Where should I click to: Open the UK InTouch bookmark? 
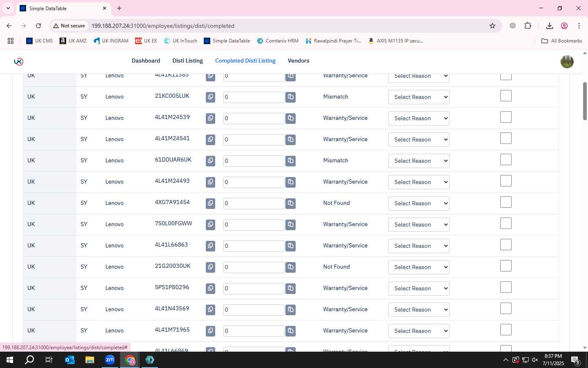coord(180,41)
